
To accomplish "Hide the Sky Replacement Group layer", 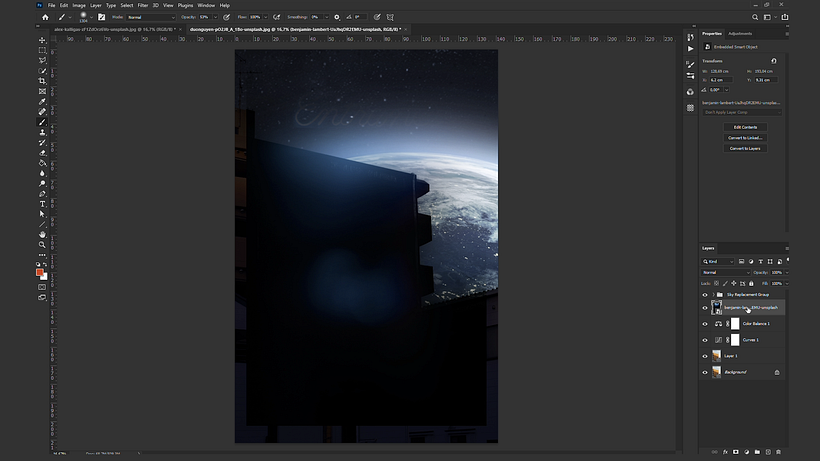I will click(705, 295).
